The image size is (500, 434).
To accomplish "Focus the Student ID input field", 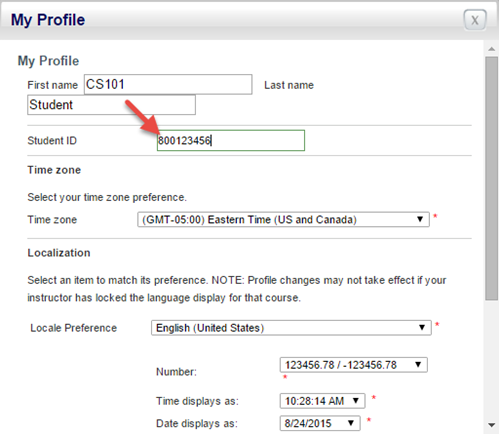I will 231,140.
